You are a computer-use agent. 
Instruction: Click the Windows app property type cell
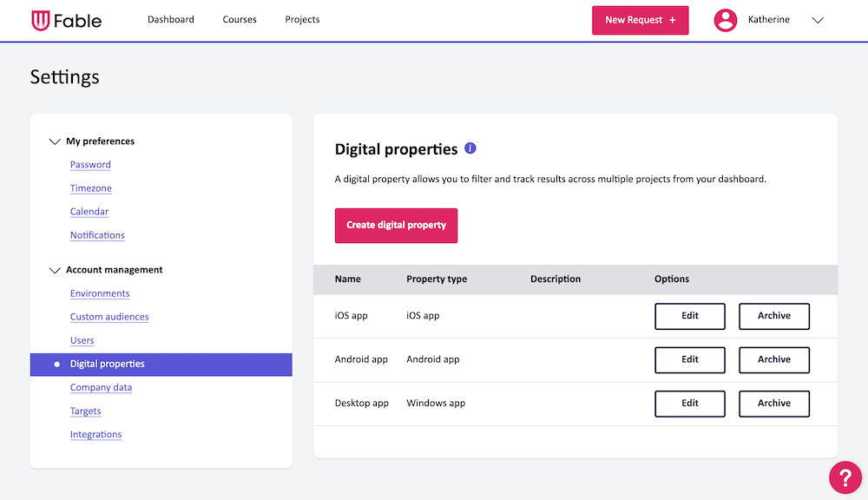tap(436, 403)
